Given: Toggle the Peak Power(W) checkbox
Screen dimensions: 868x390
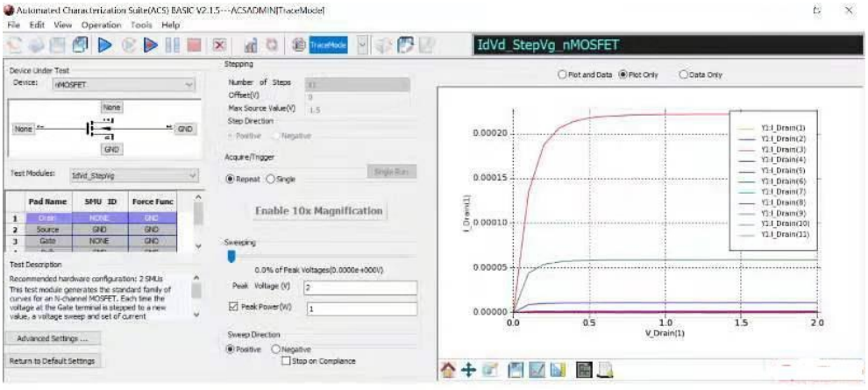Looking at the screenshot, I should coord(232,308).
